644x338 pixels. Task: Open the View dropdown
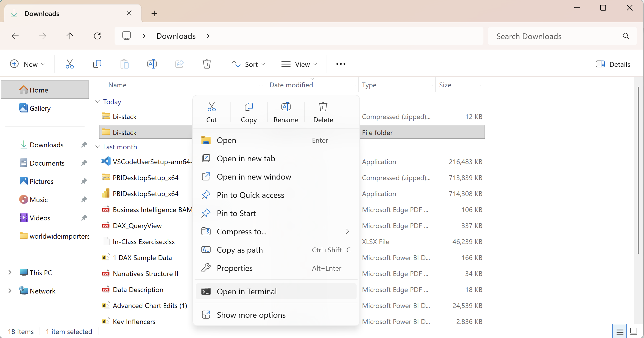click(299, 64)
